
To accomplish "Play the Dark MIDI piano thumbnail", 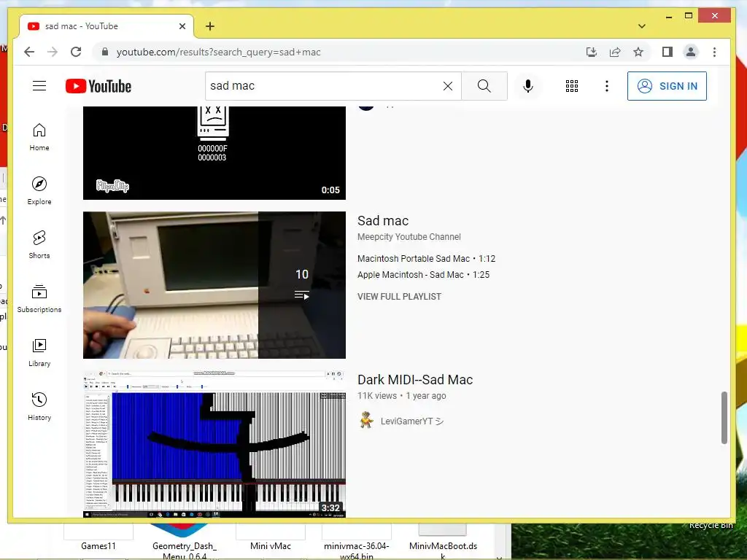I will point(214,444).
